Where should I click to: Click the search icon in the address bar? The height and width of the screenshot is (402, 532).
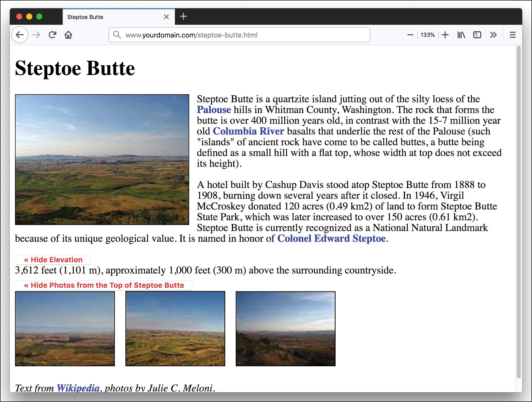click(117, 35)
